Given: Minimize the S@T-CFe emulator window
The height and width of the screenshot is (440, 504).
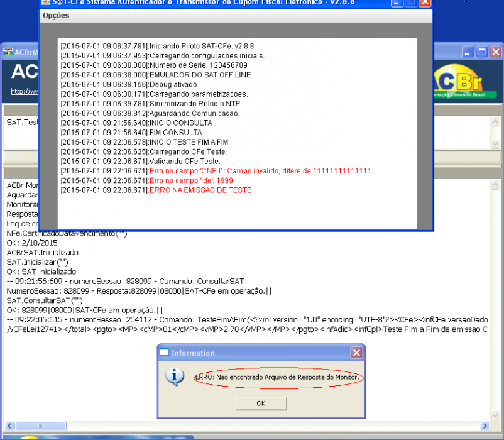Looking at the screenshot, I should tap(397, 3).
